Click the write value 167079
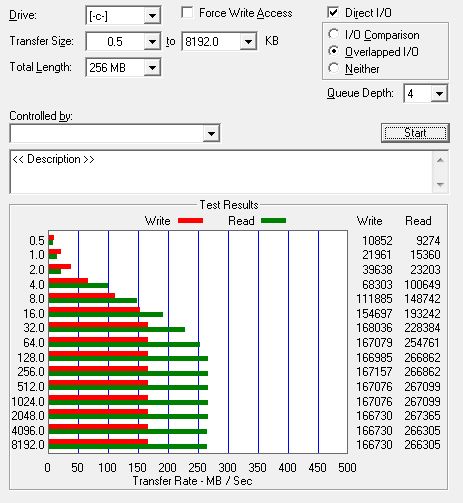Screen dimensions: 463x503 click(374, 343)
